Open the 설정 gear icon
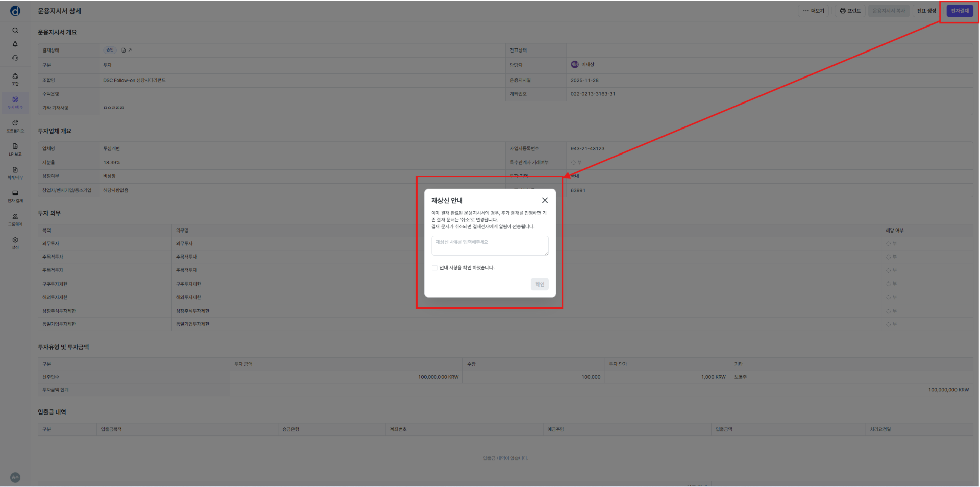 click(x=15, y=242)
